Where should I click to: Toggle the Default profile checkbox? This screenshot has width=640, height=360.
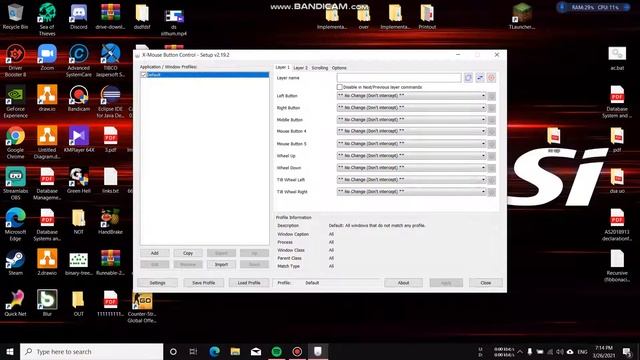(x=143, y=75)
